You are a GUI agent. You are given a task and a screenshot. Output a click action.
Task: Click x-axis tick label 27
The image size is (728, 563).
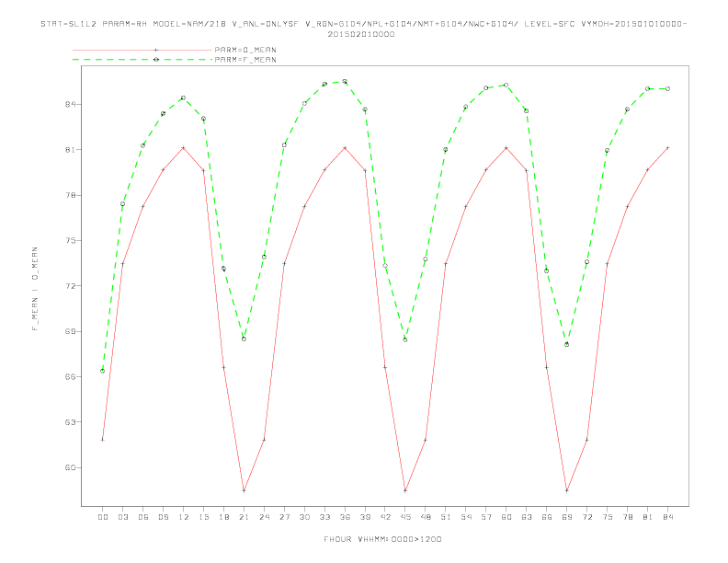(284, 517)
